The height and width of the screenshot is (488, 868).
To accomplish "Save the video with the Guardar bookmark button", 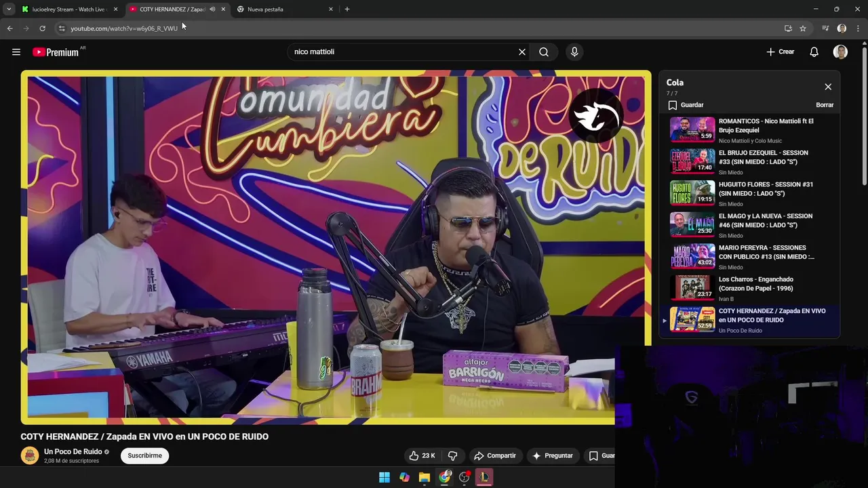I will click(x=601, y=455).
